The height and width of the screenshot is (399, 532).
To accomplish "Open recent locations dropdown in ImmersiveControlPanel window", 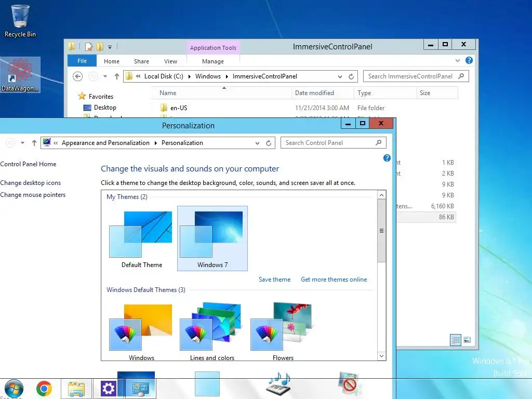I will click(105, 76).
